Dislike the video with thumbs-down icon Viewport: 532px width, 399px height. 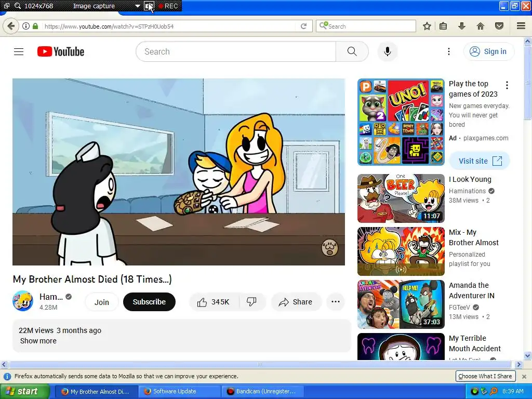click(251, 302)
